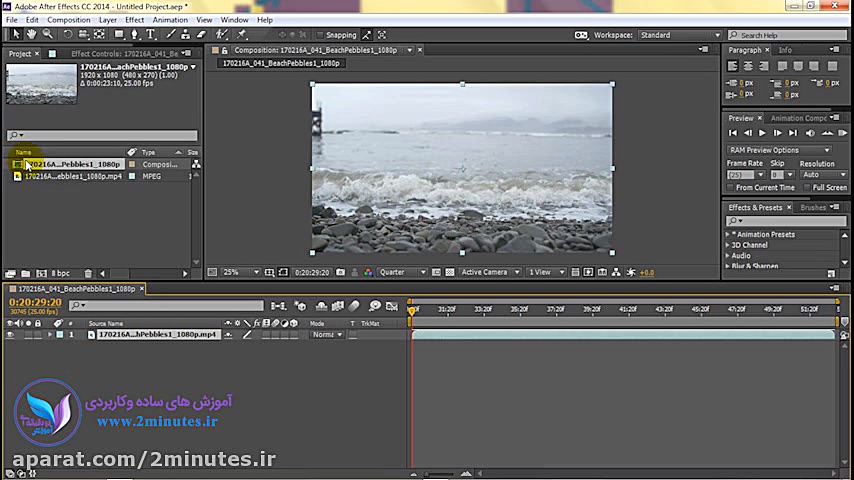Image resolution: width=854 pixels, height=480 pixels.
Task: Enable Full Screen checkbox
Action: (807, 187)
